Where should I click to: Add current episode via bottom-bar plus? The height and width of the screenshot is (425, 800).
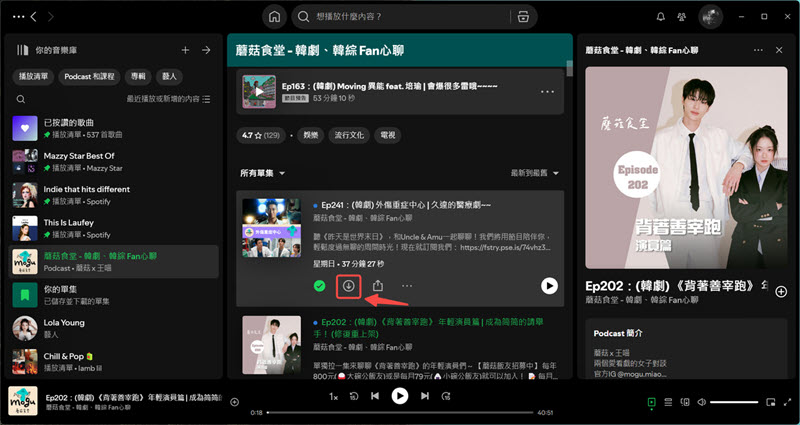pyautogui.click(x=235, y=402)
